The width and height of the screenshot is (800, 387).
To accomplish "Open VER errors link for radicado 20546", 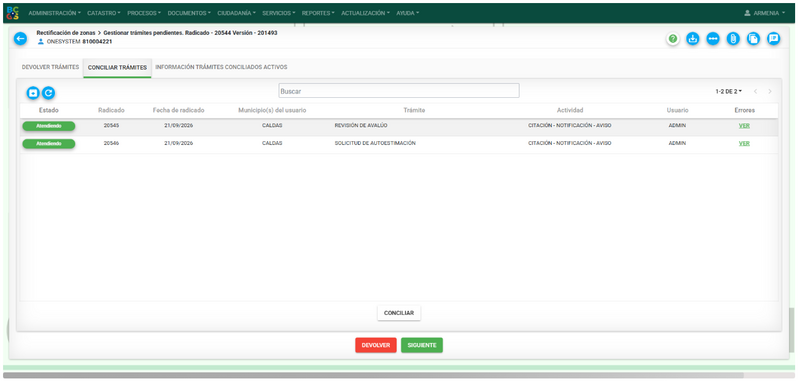I will pos(744,144).
